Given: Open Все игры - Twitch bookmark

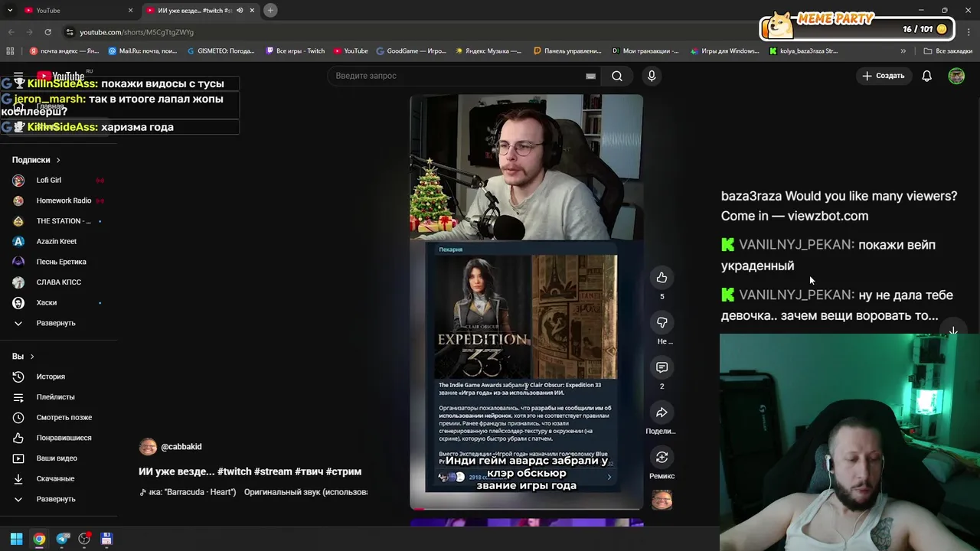Looking at the screenshot, I should pos(296,51).
